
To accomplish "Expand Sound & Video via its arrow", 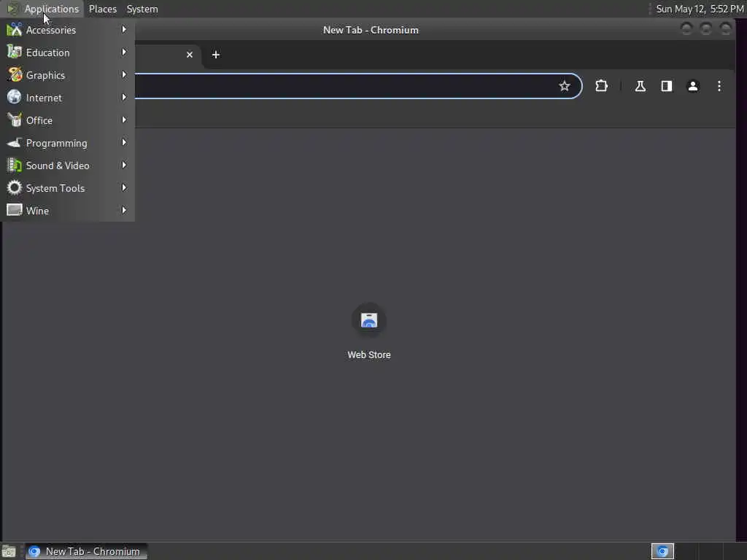I will click(x=124, y=166).
